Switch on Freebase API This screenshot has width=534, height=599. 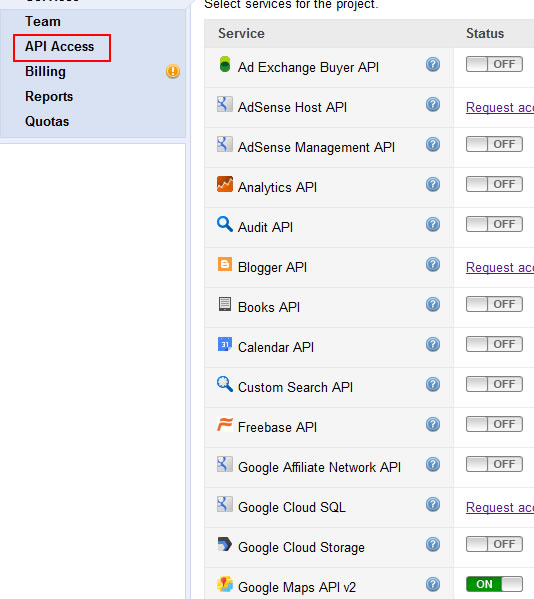click(494, 424)
